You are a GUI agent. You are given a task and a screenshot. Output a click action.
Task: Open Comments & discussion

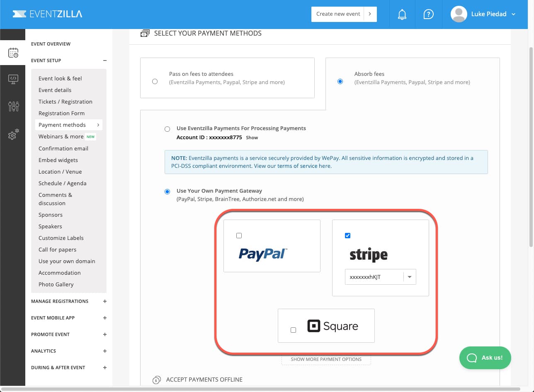pos(55,199)
